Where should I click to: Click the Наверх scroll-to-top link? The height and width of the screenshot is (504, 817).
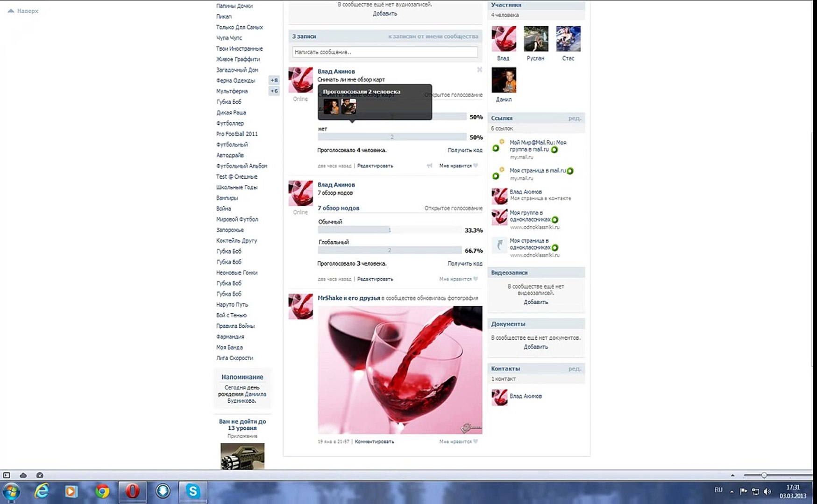[23, 11]
